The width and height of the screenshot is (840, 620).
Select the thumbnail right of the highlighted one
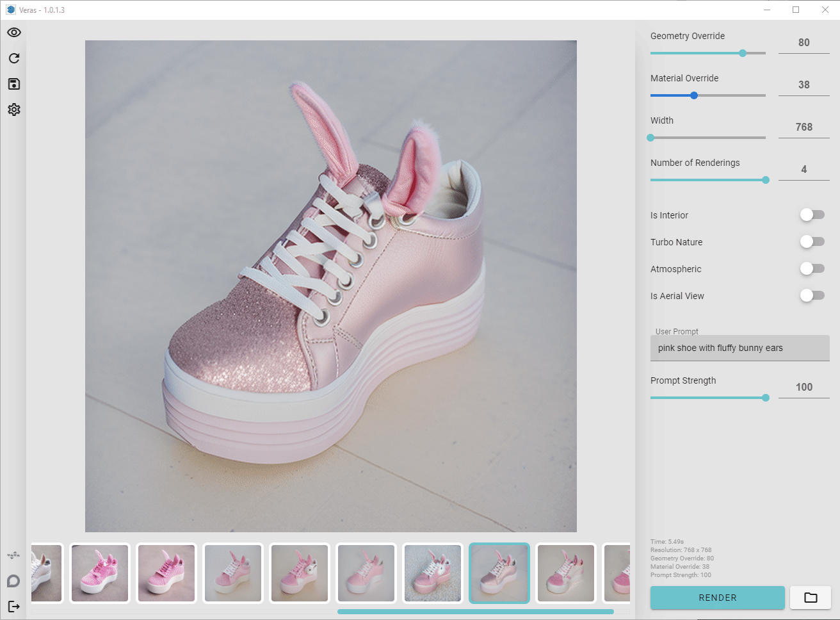(x=566, y=573)
